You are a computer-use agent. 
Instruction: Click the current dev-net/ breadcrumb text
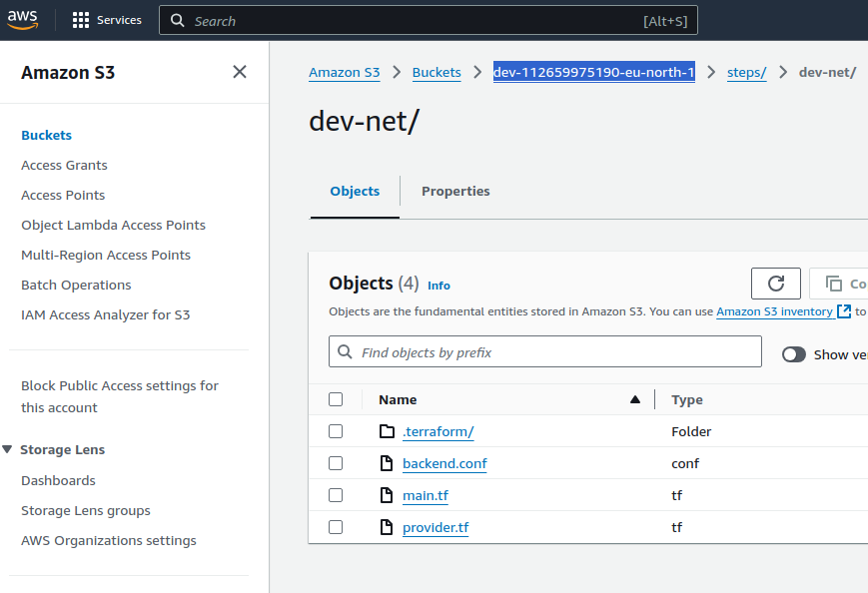pos(828,73)
